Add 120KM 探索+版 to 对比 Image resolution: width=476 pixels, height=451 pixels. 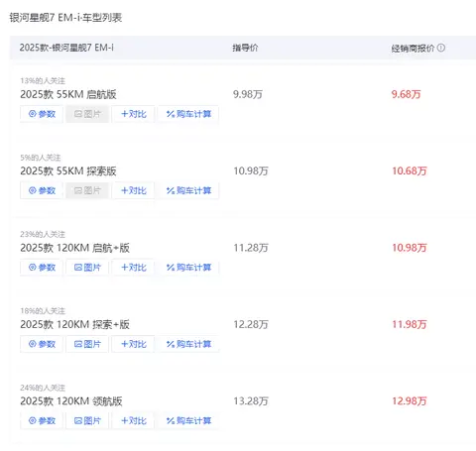133,344
